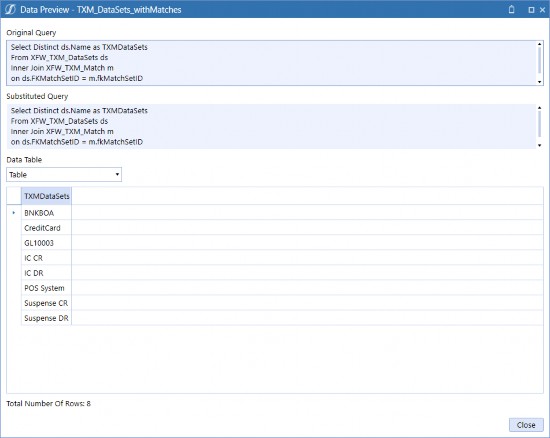Click Original Query scroll up arrow

539,44
